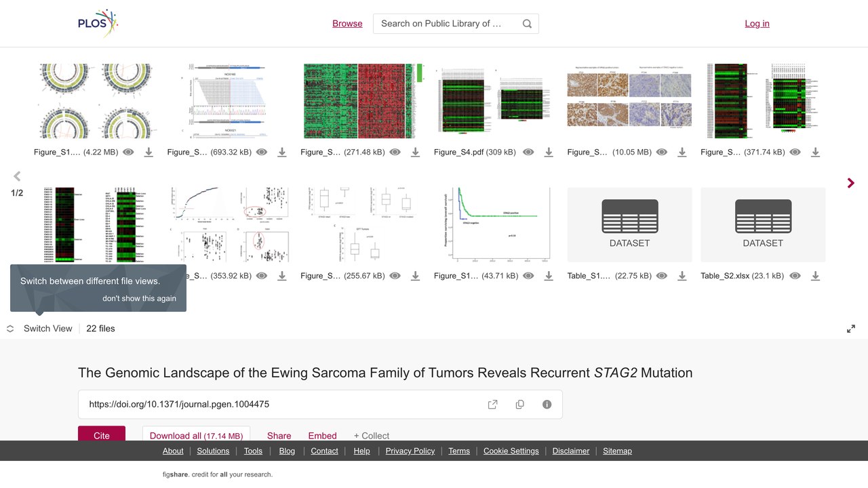Download the Figure_S1 file

(x=149, y=152)
